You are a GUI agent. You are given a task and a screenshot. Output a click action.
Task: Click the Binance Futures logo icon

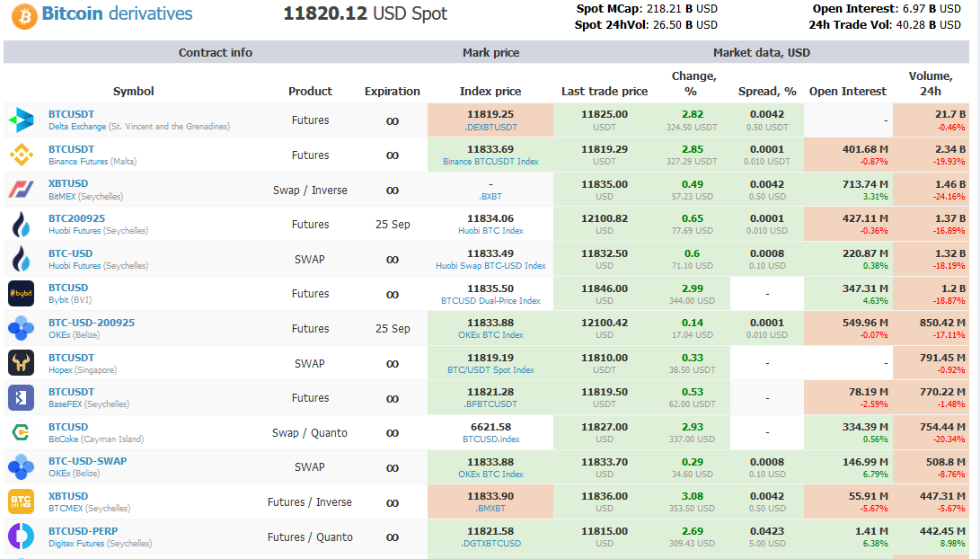pyautogui.click(x=22, y=155)
